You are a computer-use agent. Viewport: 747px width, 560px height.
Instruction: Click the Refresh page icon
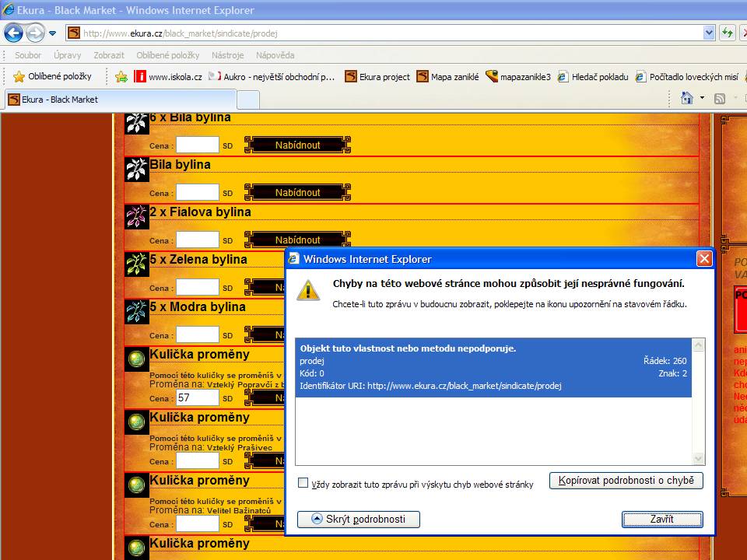[728, 33]
